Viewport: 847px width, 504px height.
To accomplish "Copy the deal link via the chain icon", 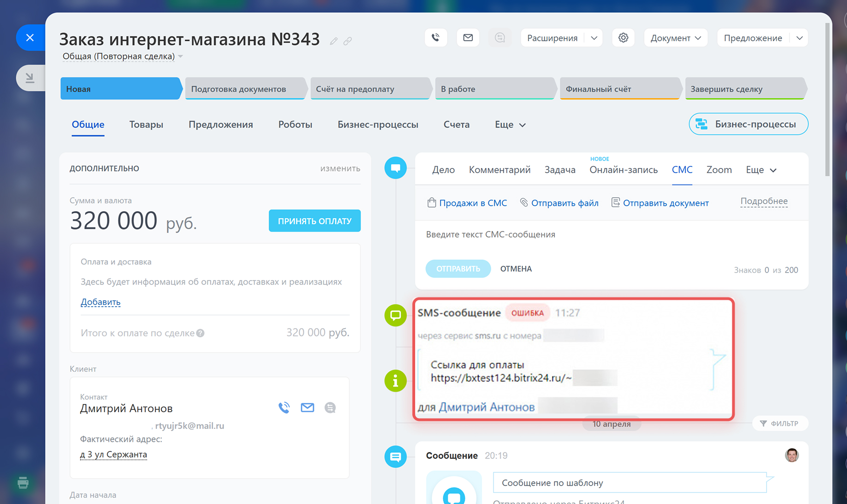I will click(347, 41).
